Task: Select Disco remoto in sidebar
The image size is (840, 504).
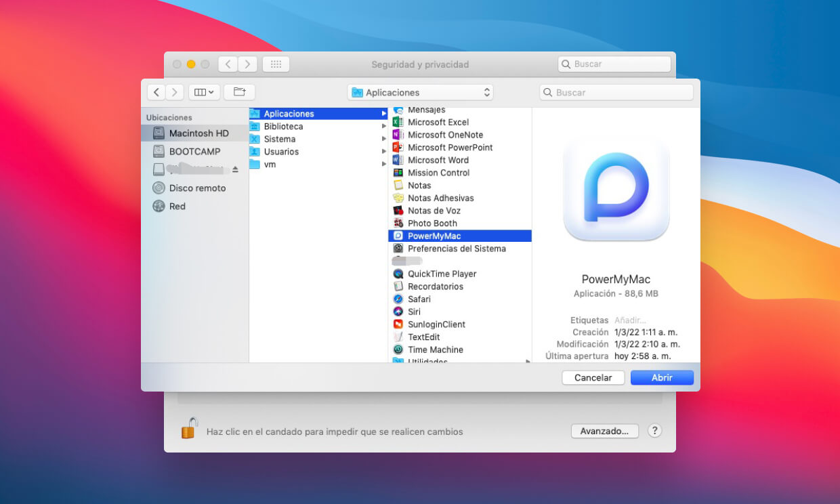Action: (x=194, y=188)
